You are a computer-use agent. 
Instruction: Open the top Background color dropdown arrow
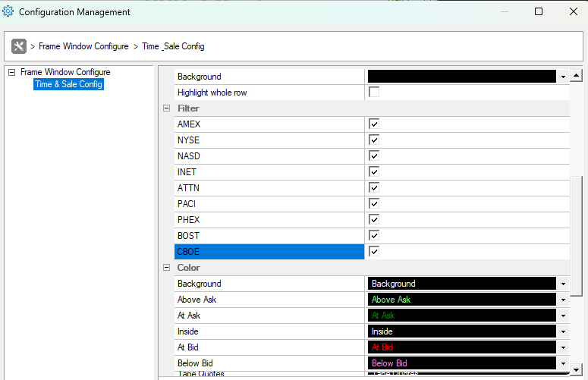(x=563, y=77)
